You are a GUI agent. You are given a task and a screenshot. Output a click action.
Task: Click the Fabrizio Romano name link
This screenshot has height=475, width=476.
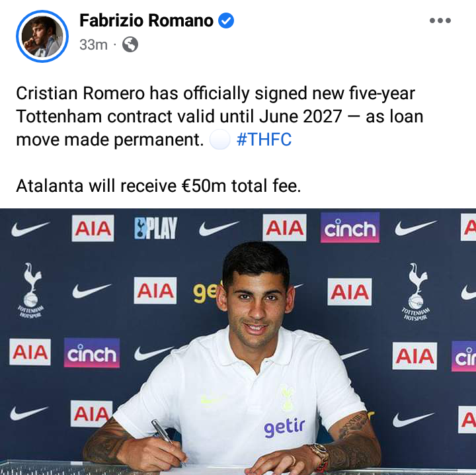point(146,21)
